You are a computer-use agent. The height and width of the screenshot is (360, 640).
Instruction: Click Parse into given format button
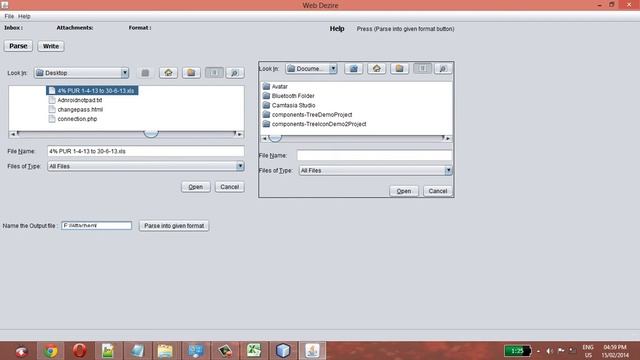click(174, 226)
